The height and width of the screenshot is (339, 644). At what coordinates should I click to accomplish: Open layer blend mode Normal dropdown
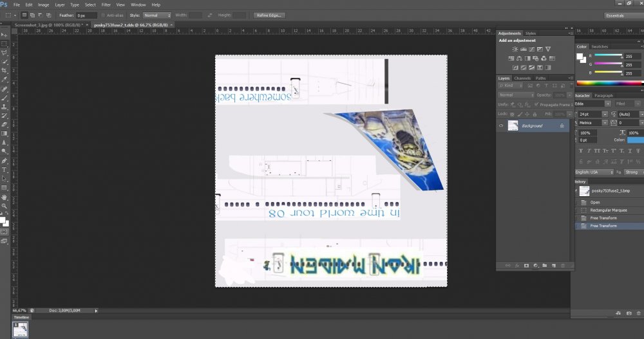tap(516, 95)
